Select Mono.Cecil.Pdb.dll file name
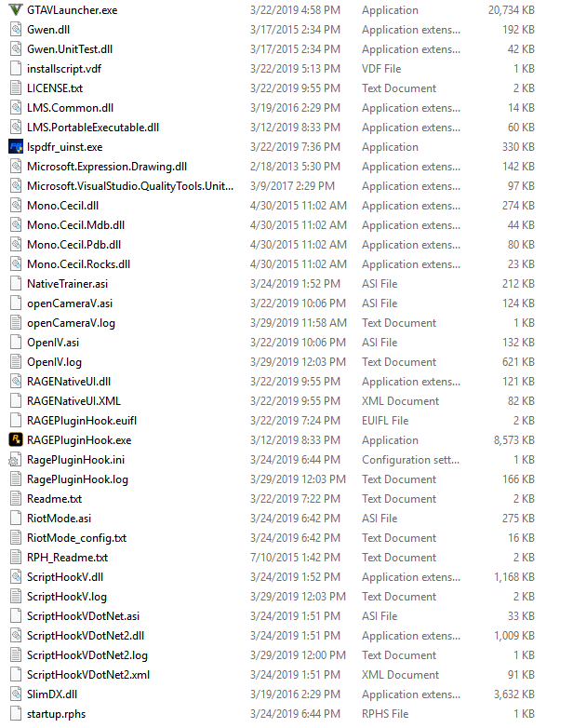The image size is (586, 728). click(x=73, y=245)
